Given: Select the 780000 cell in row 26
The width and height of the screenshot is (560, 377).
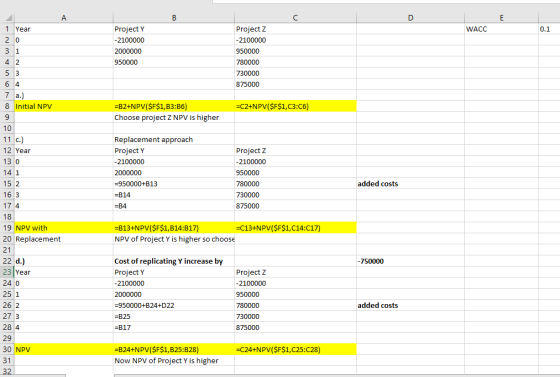Looking at the screenshot, I should click(x=295, y=305).
